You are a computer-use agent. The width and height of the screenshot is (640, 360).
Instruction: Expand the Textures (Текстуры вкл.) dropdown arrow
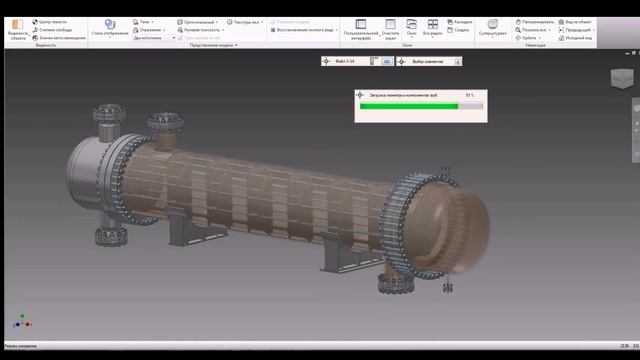pyautogui.click(x=262, y=22)
